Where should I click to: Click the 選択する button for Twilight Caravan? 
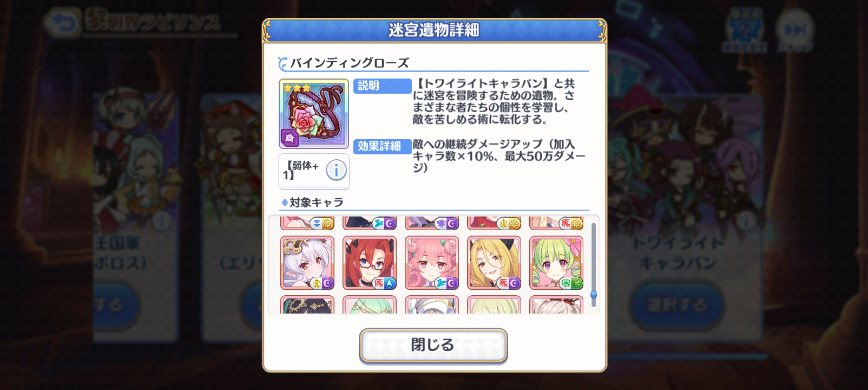click(x=676, y=305)
